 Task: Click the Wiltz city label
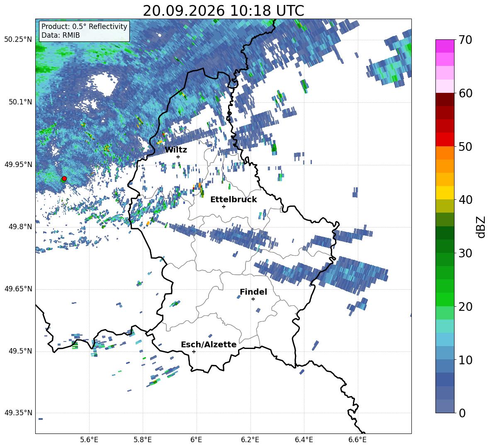176,150
